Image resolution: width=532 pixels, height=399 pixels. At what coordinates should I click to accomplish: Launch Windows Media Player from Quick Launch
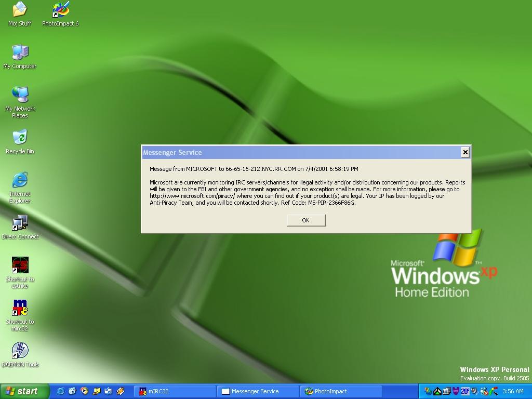click(x=84, y=391)
